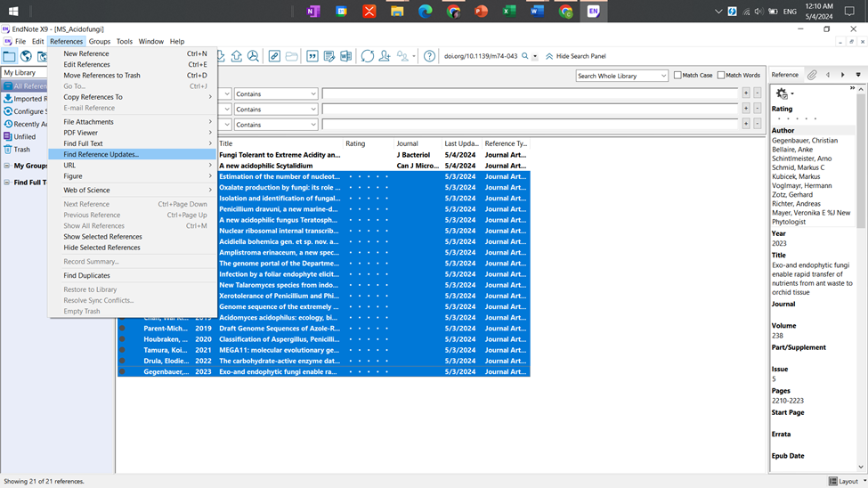Enable the Match Words checkbox

coord(721,75)
